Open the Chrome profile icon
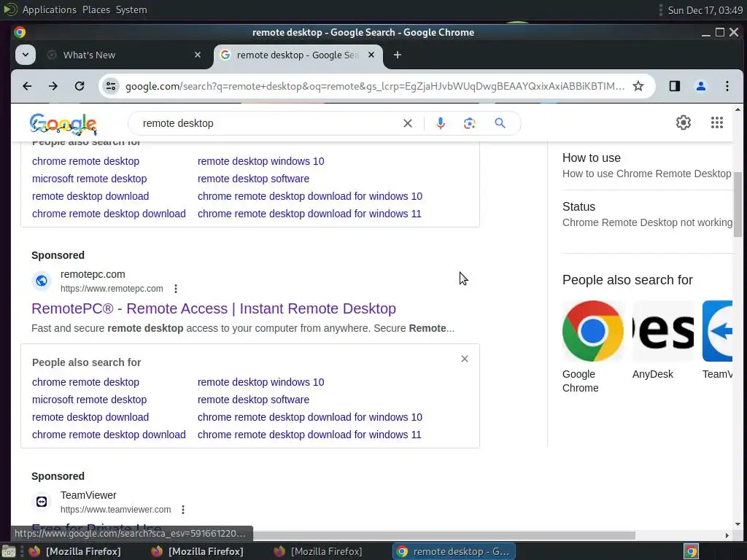This screenshot has width=747, height=560. (x=701, y=86)
